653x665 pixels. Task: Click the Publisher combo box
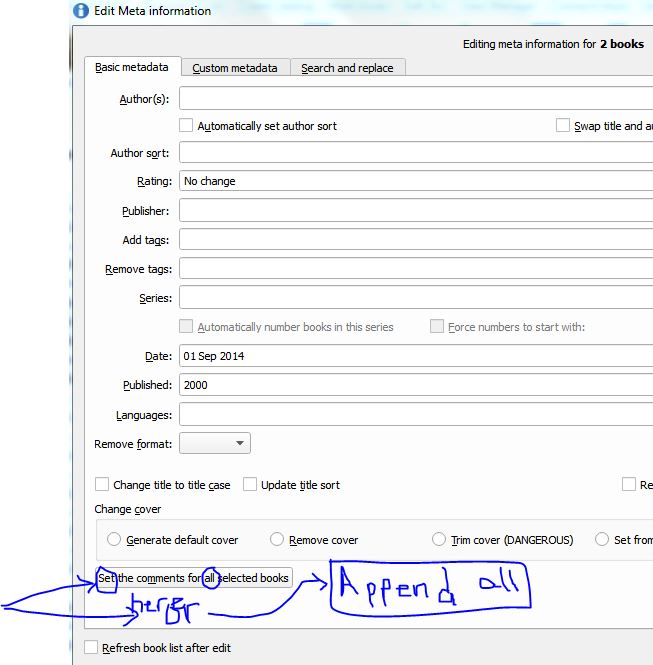pos(416,211)
